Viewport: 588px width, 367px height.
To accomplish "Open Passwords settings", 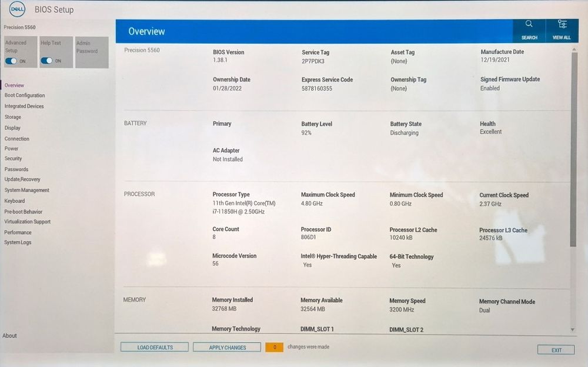I will (x=16, y=169).
